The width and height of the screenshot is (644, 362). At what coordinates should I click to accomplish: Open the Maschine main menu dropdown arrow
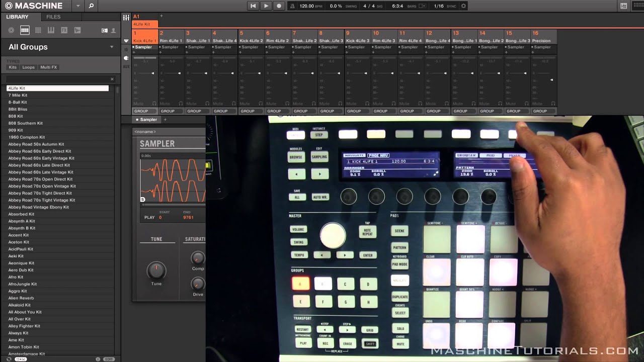(77, 6)
